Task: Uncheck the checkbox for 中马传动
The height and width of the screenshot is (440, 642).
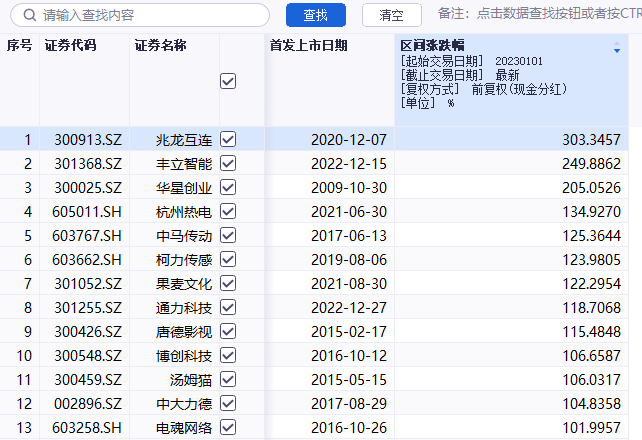Action: (228, 235)
